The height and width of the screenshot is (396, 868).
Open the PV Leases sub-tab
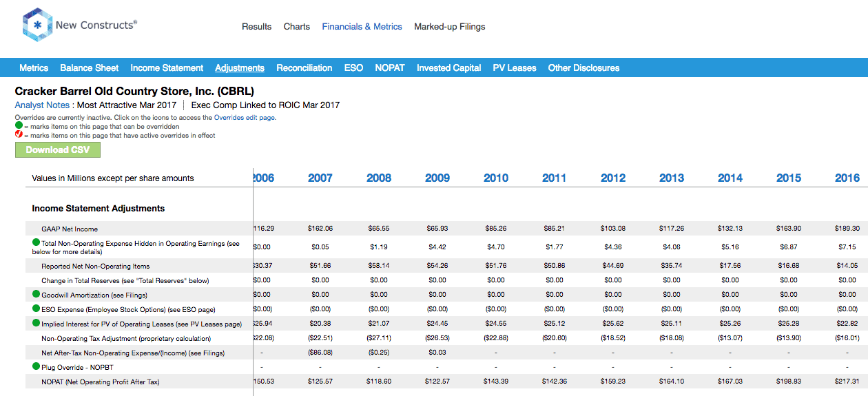515,67
